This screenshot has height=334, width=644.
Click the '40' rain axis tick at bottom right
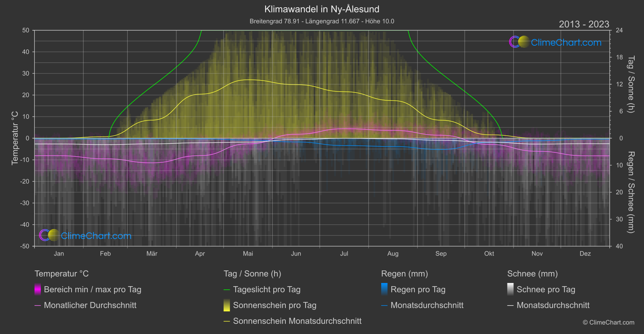point(619,246)
